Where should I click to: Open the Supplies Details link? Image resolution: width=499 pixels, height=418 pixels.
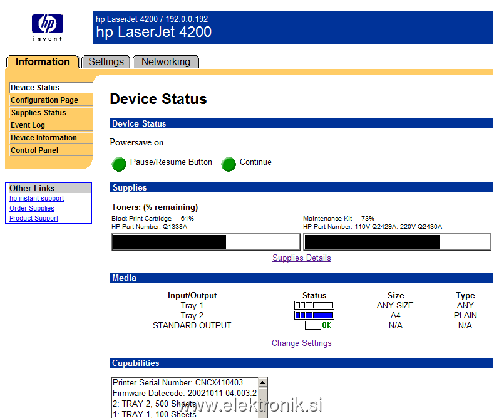(x=301, y=258)
